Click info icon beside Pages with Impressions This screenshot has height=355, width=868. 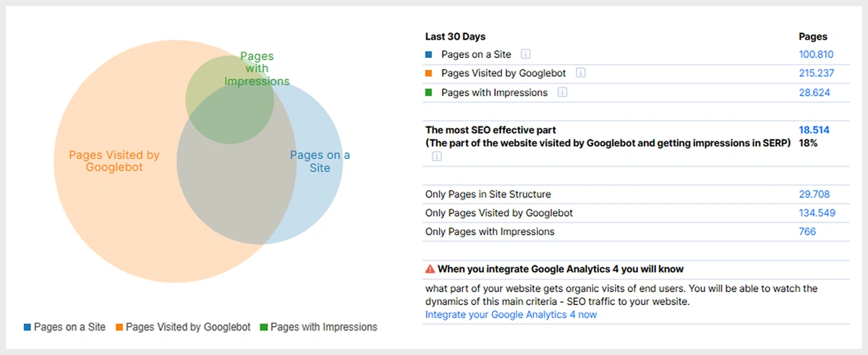[x=562, y=93]
